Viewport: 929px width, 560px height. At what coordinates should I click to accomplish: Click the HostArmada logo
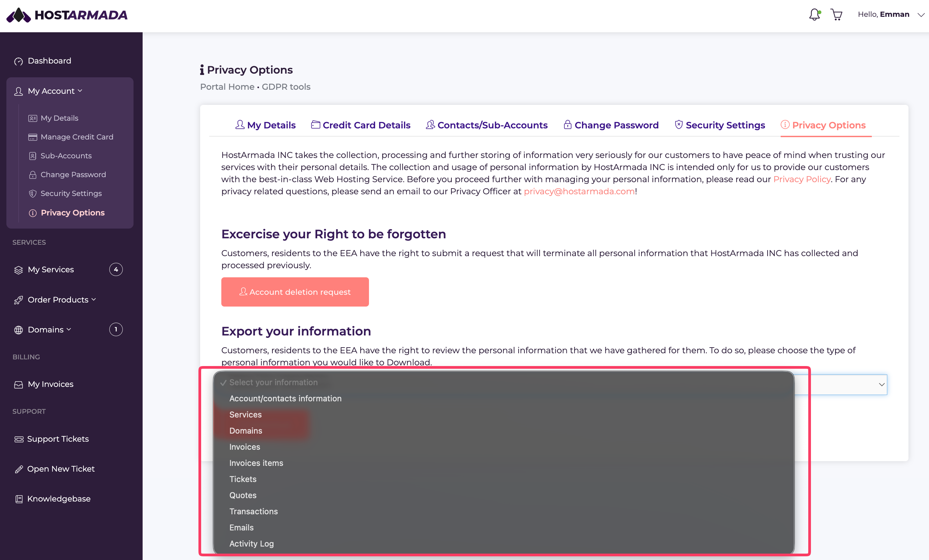(67, 15)
